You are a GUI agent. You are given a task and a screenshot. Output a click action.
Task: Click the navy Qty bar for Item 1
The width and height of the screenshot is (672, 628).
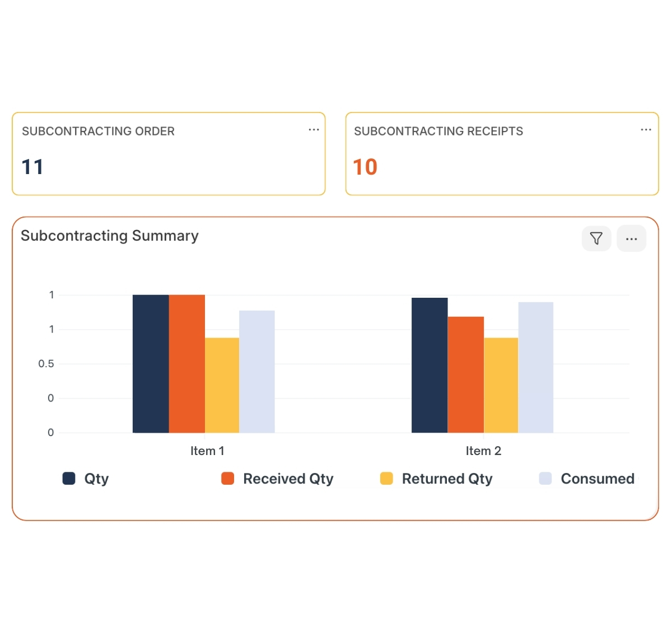[151, 364]
